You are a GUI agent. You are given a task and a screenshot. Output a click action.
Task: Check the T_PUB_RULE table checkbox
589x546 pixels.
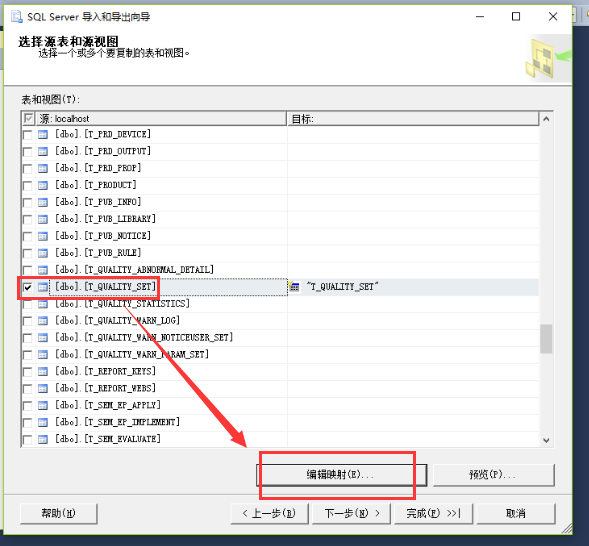(x=27, y=253)
